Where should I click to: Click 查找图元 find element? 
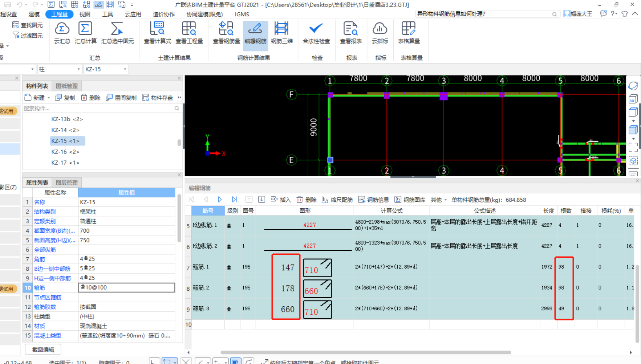coord(28,25)
